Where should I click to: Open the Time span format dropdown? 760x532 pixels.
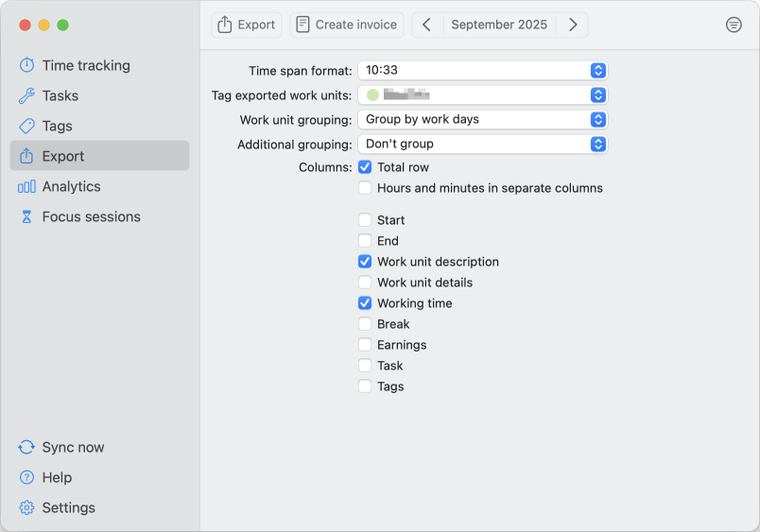point(481,70)
